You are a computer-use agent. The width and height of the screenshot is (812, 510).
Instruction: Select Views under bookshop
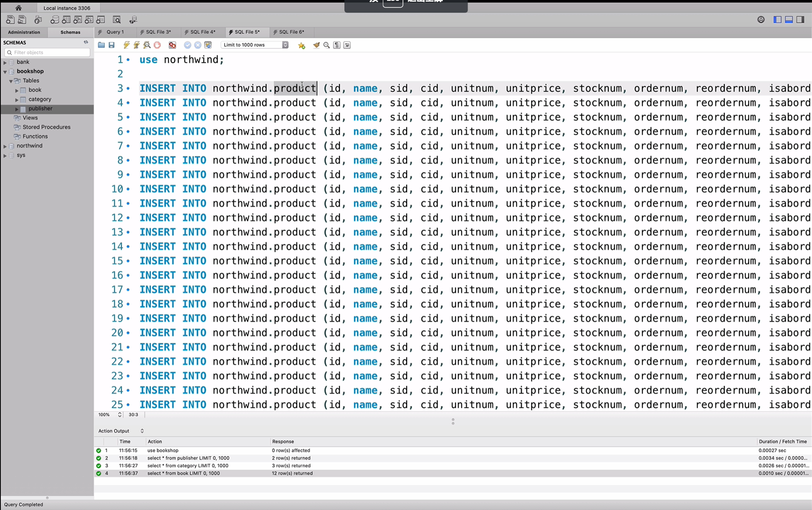pyautogui.click(x=30, y=118)
